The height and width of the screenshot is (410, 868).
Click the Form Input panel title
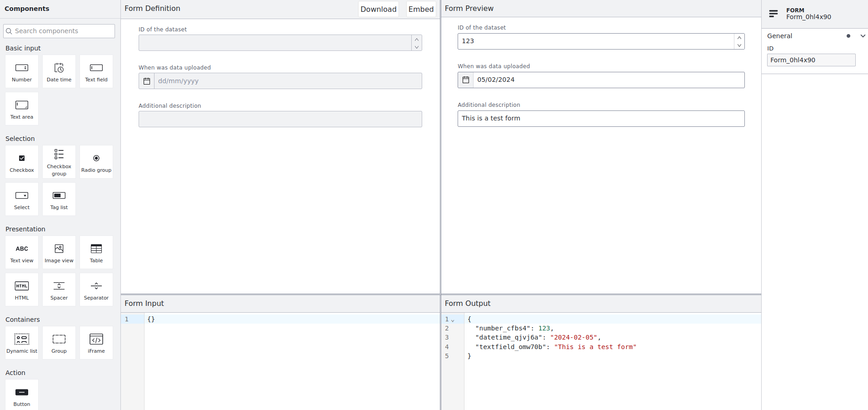[x=144, y=304]
